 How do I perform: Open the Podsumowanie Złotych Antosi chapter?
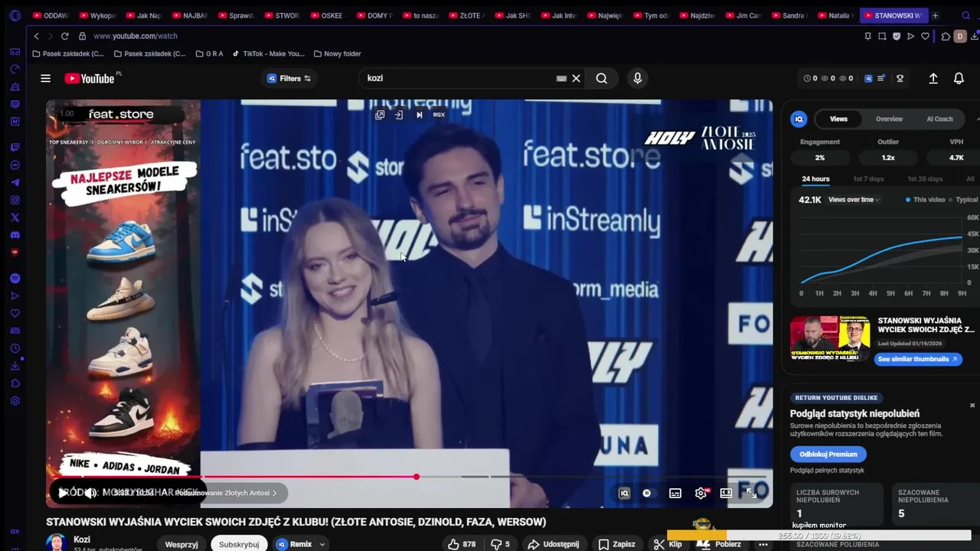tap(226, 493)
